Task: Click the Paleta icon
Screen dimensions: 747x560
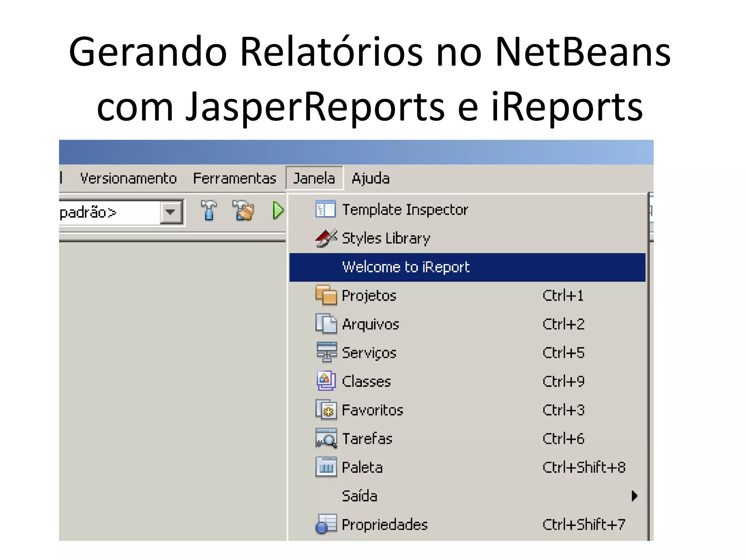Action: click(x=326, y=467)
